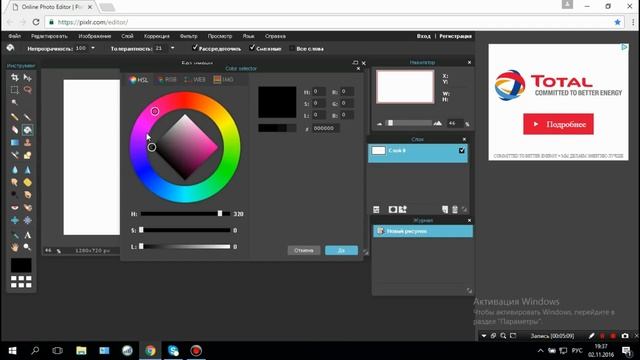
Task: Click the Вход login link
Action: coord(424,36)
